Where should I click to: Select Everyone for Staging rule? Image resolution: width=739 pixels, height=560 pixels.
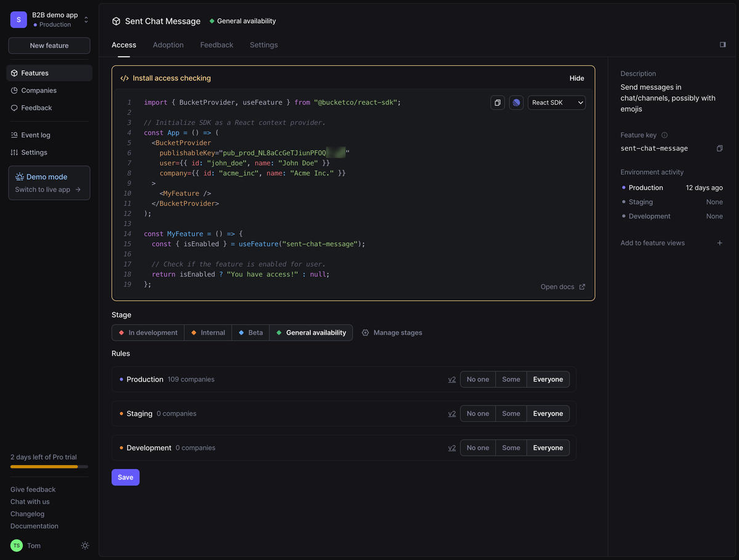pos(548,414)
